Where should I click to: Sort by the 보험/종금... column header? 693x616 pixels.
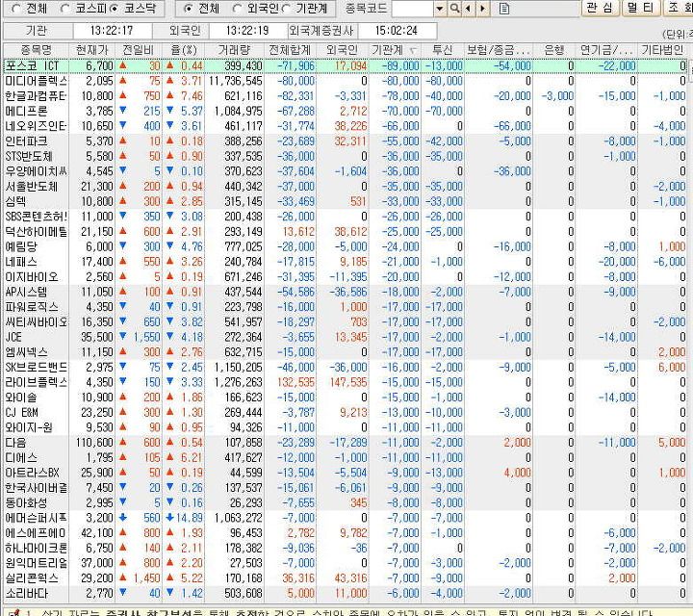(499, 50)
